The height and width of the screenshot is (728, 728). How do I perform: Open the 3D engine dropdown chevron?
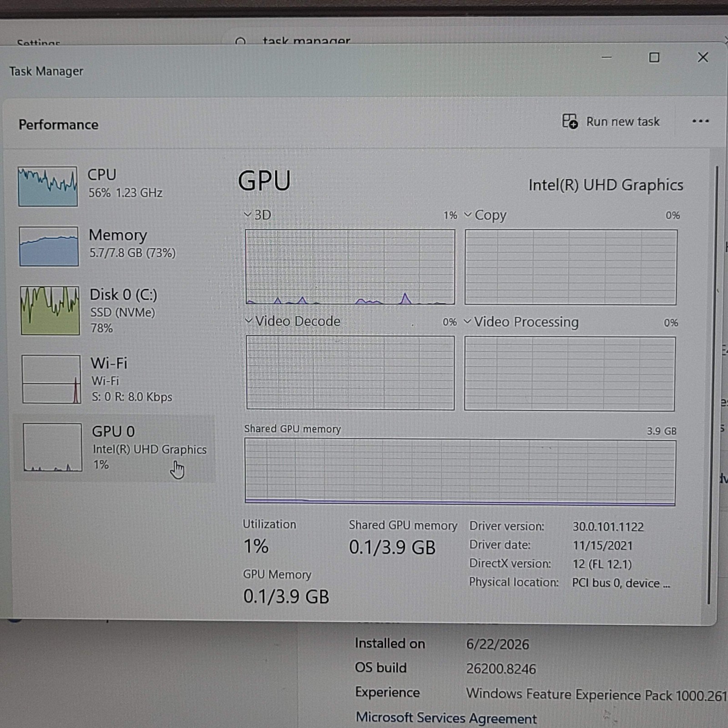click(x=248, y=214)
